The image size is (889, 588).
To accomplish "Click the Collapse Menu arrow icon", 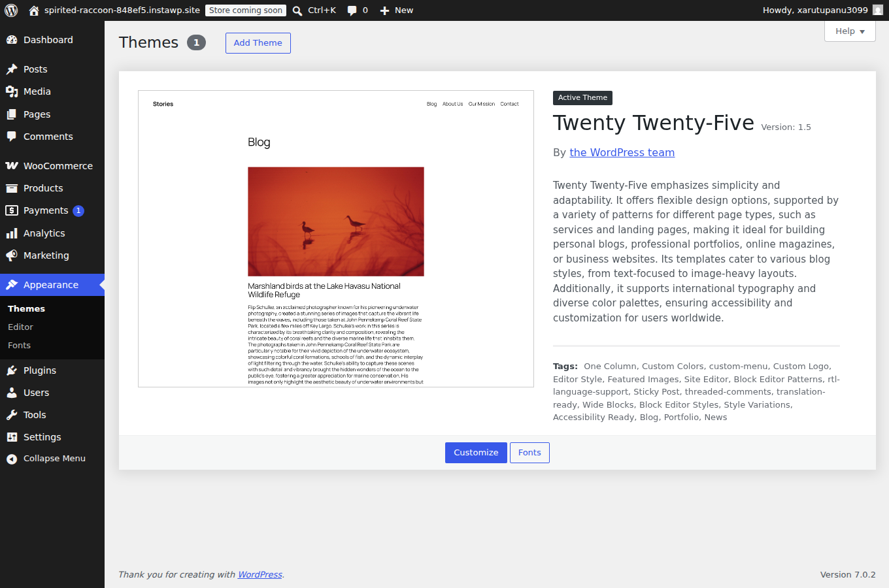I will point(12,459).
